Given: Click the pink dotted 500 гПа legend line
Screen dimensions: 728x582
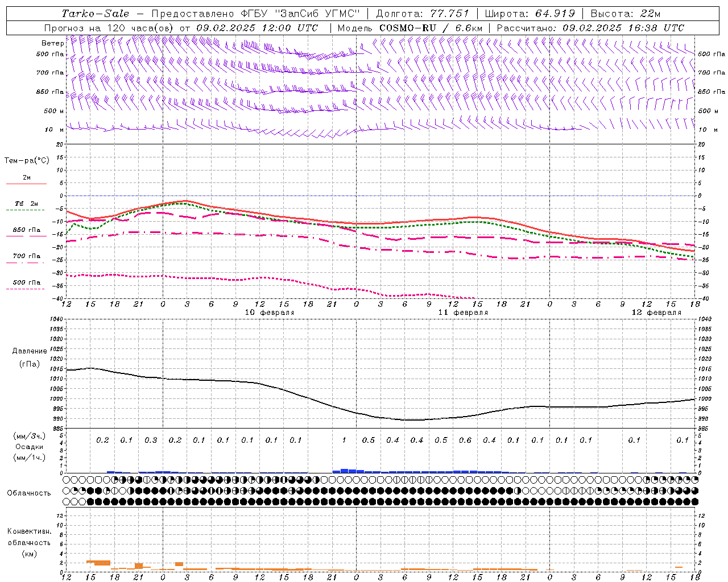Looking at the screenshot, I should pos(26,289).
